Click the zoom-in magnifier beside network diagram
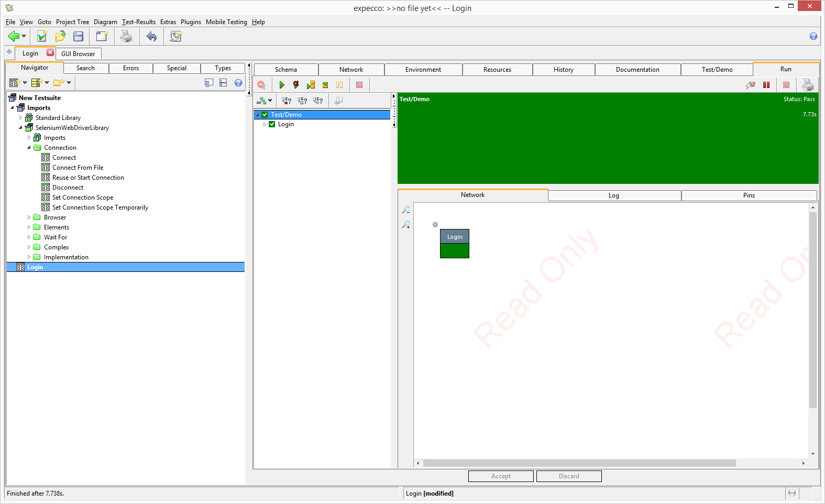825x504 pixels. pos(406,225)
